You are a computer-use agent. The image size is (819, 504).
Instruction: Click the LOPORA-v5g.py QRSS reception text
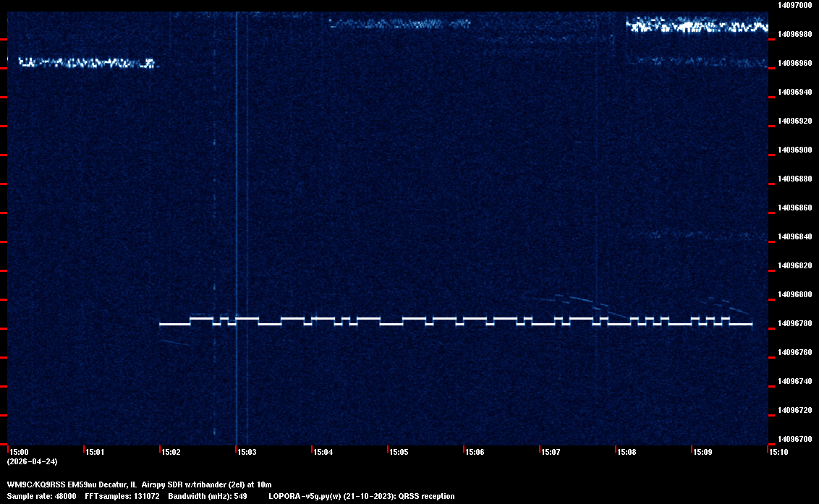coord(361,496)
